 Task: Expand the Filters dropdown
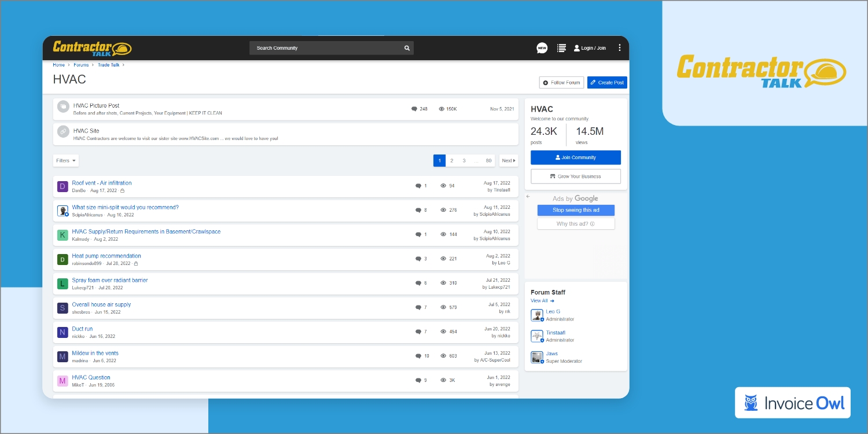pyautogui.click(x=66, y=160)
